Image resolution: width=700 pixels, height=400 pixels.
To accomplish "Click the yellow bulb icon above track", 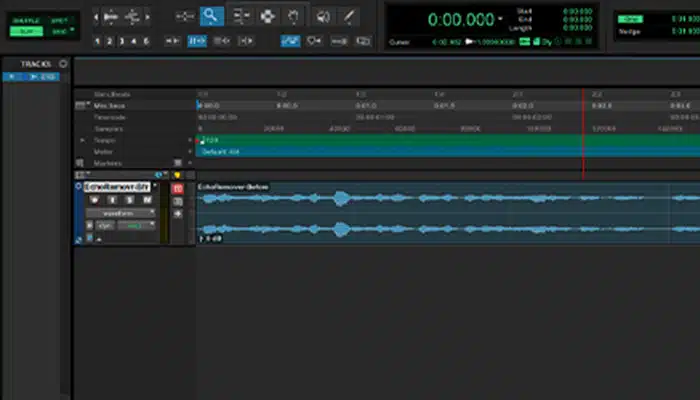I will (x=177, y=175).
